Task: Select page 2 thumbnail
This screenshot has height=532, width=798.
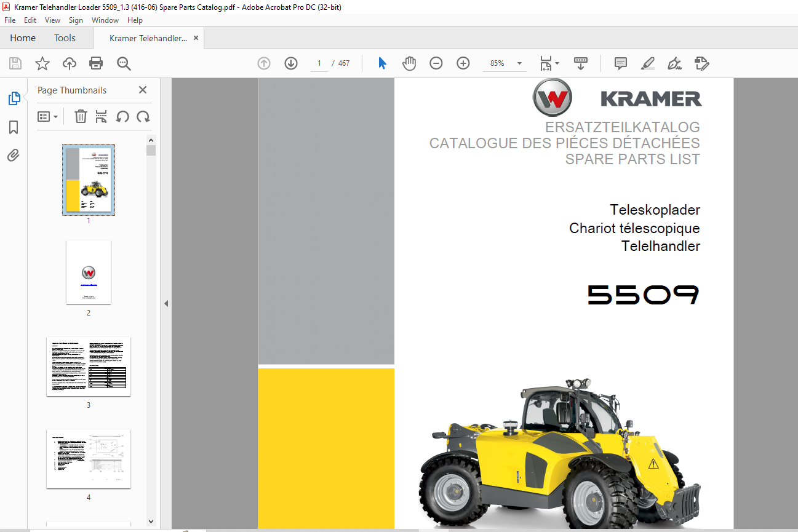Action: (89, 272)
